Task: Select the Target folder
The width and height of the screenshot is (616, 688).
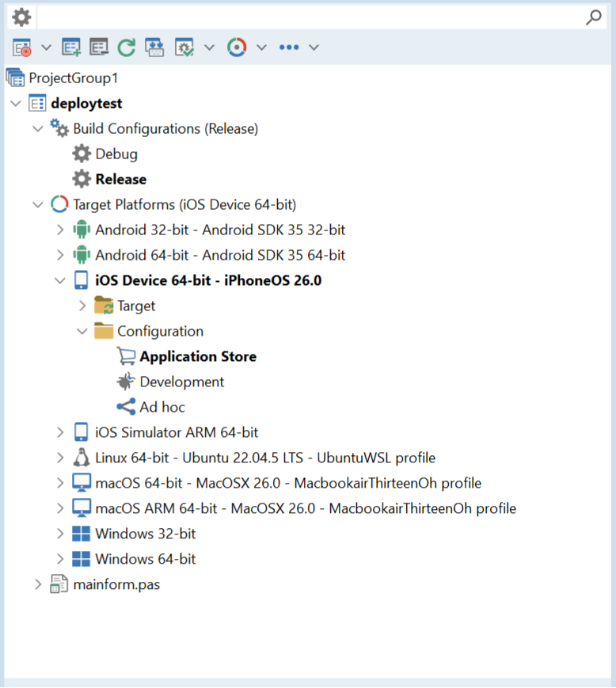Action: (x=136, y=306)
